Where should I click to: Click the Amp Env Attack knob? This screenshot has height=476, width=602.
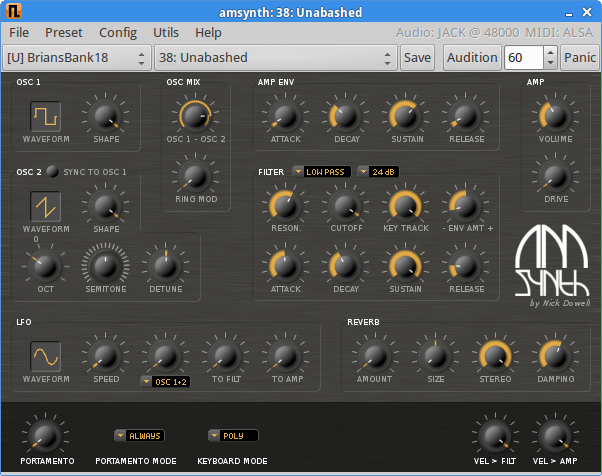(x=285, y=116)
